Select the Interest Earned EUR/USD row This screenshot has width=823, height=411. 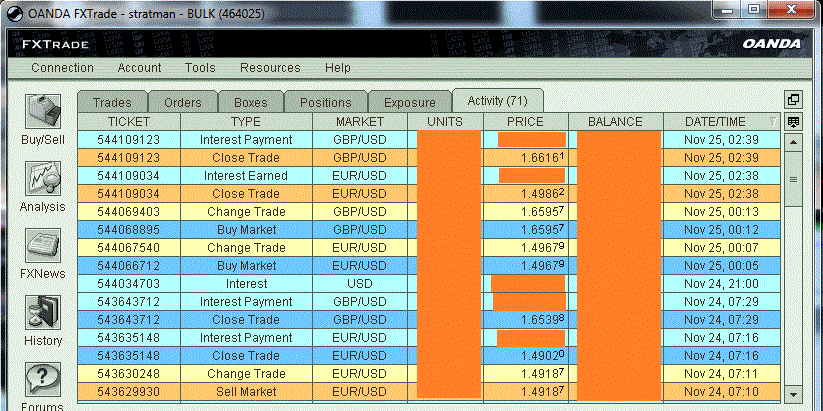(429, 175)
